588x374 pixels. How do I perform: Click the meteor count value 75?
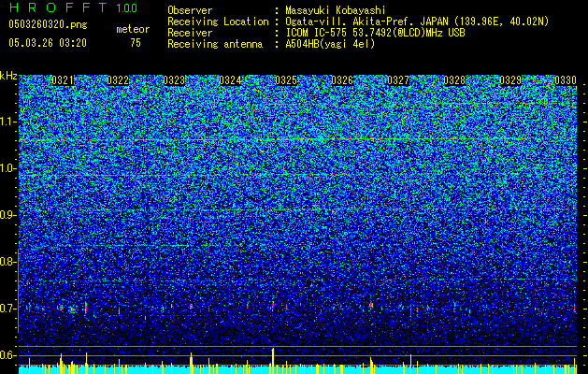[x=136, y=43]
